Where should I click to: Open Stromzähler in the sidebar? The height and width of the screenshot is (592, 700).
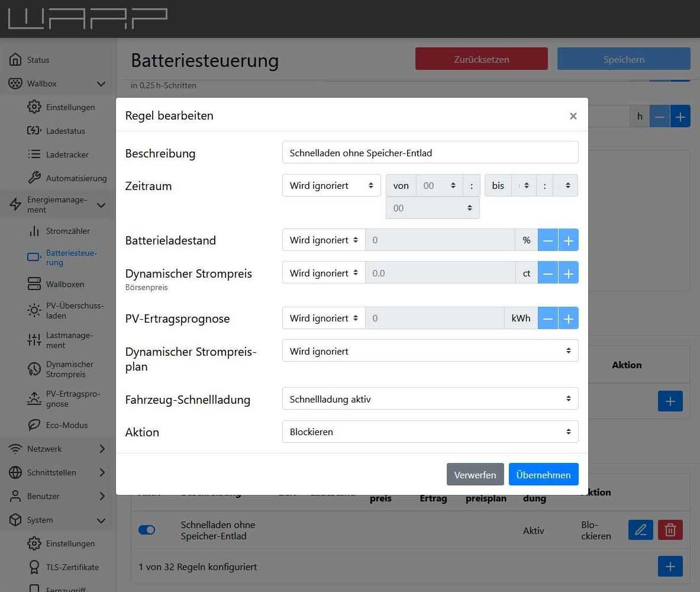pos(67,231)
